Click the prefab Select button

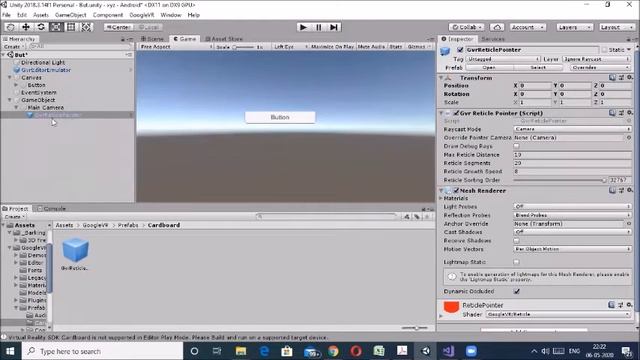tap(538, 68)
